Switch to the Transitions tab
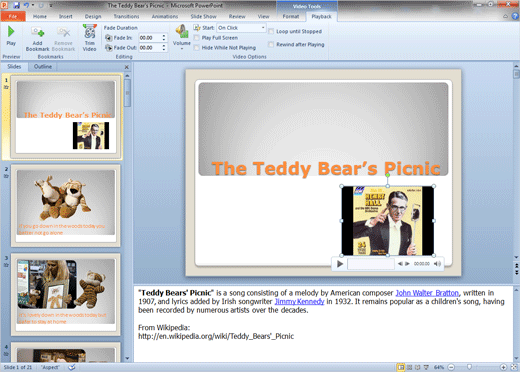Screen dimensions: 520x372 point(126,16)
